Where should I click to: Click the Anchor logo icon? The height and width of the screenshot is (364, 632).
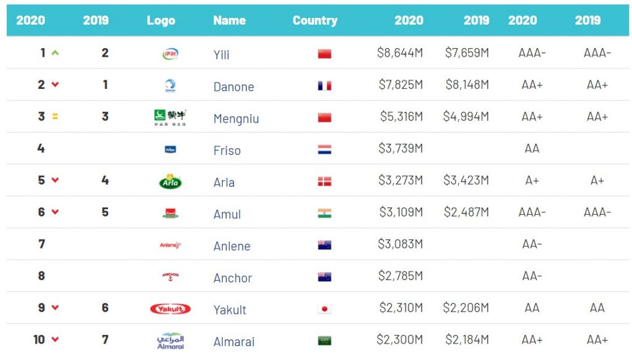point(170,276)
